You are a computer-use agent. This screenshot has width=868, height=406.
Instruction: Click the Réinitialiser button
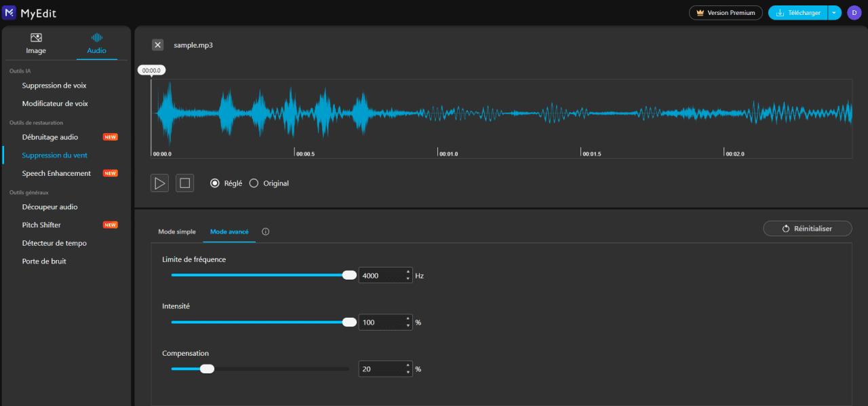807,228
